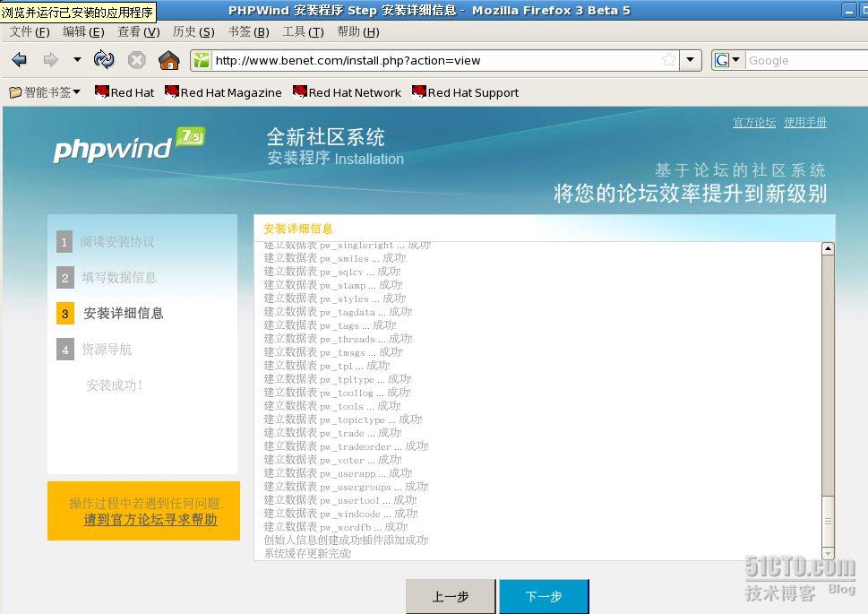The width and height of the screenshot is (868, 614).
Task: Open the 历史(S) menu
Action: [x=193, y=31]
